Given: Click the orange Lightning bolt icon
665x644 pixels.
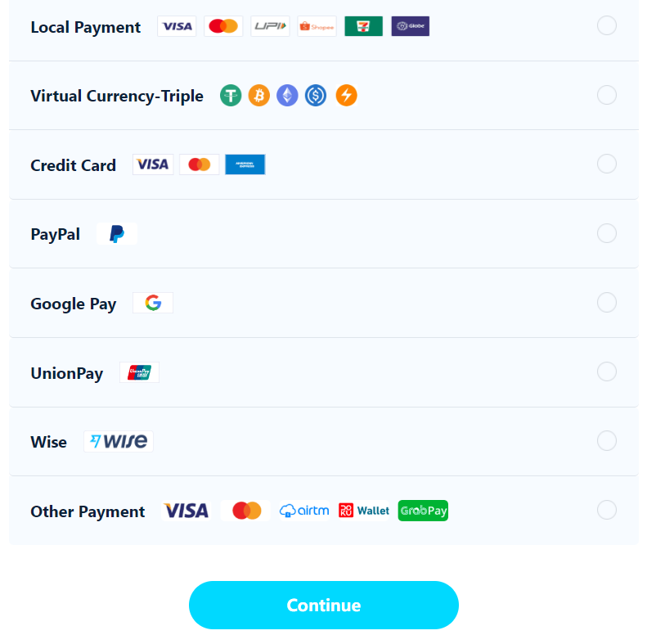Looking at the screenshot, I should [347, 96].
